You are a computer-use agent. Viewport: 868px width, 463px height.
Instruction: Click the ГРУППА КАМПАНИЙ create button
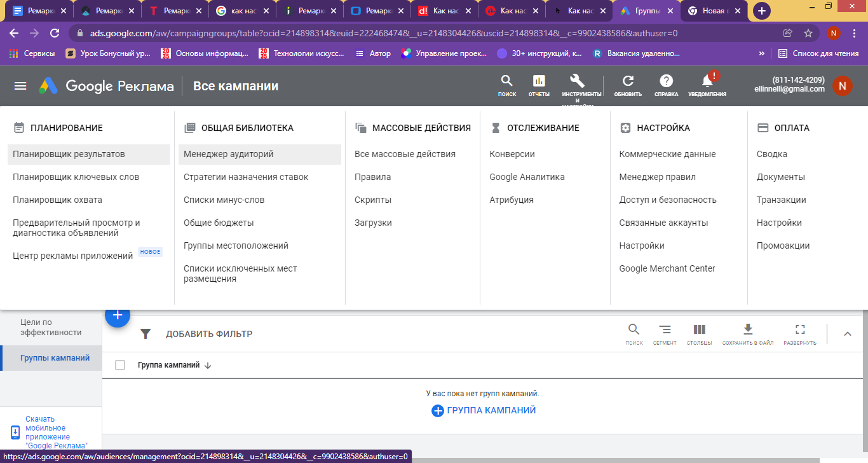(x=484, y=410)
